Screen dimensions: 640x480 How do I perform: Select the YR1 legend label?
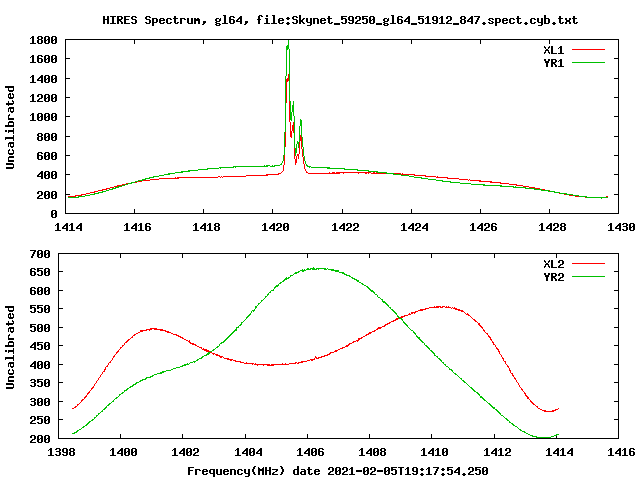coord(553,63)
